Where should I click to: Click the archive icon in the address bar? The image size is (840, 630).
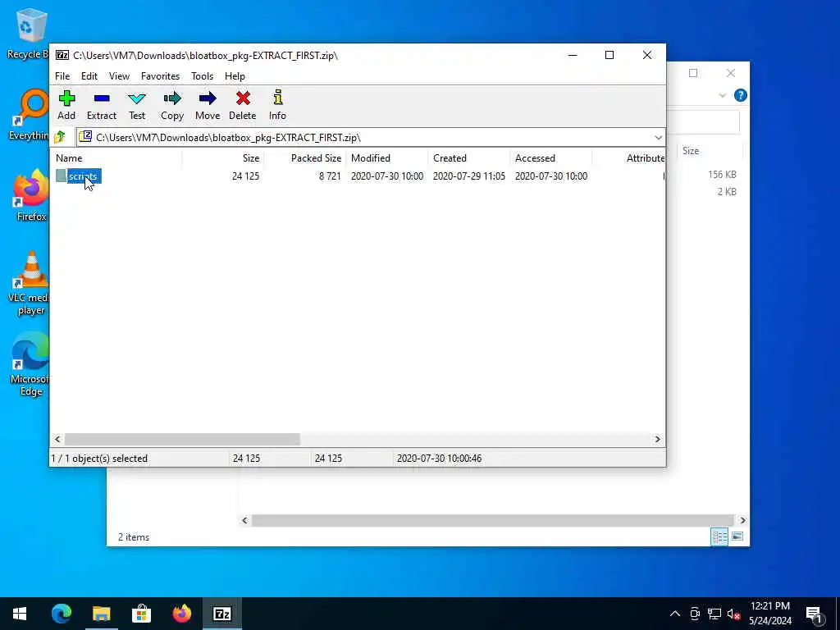tap(85, 137)
